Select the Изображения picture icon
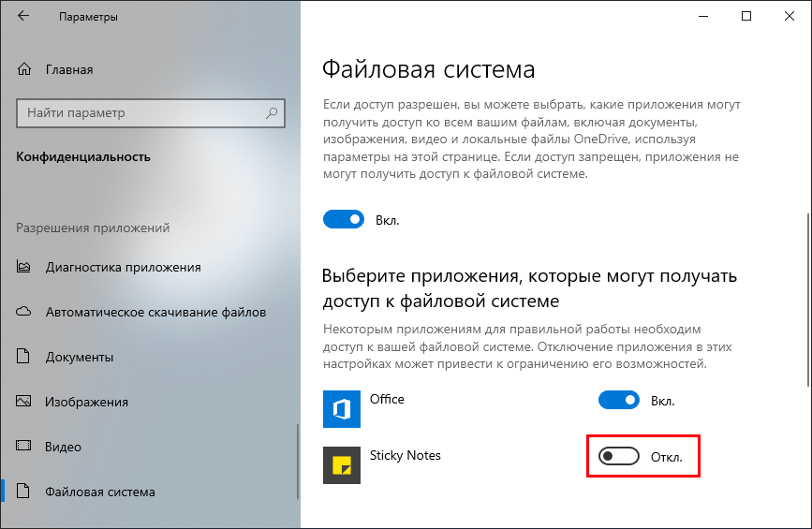This screenshot has width=812, height=529. tap(23, 401)
